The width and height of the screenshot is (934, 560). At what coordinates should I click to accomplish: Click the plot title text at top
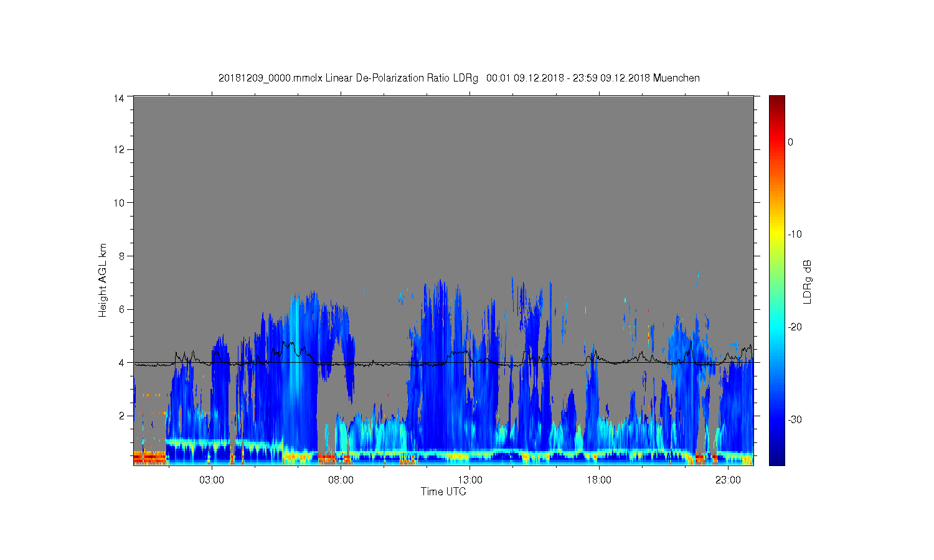tap(459, 78)
